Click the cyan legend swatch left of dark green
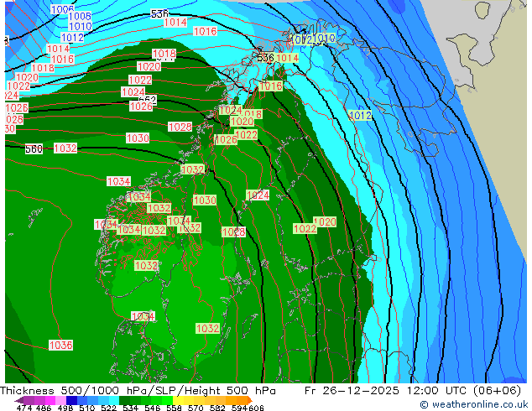 [x=114, y=400]
